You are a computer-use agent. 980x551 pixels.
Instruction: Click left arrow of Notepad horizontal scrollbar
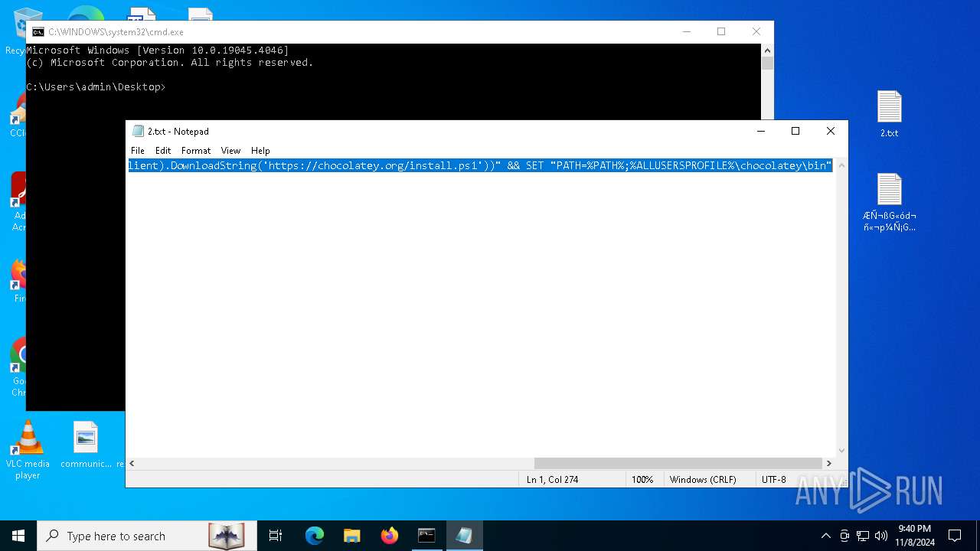132,463
